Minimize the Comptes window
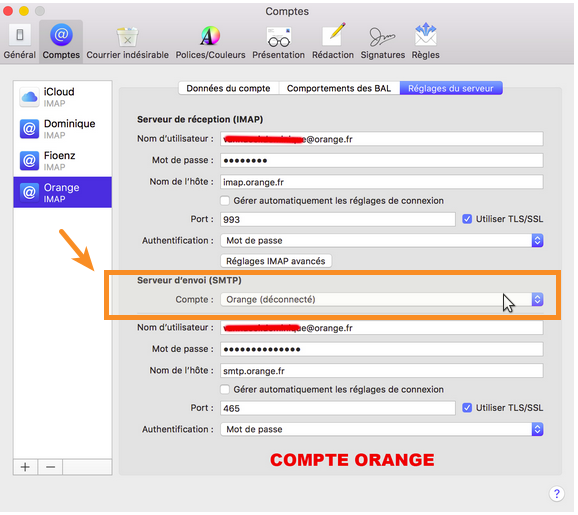Screen dimensions: 578x515 click(24, 11)
